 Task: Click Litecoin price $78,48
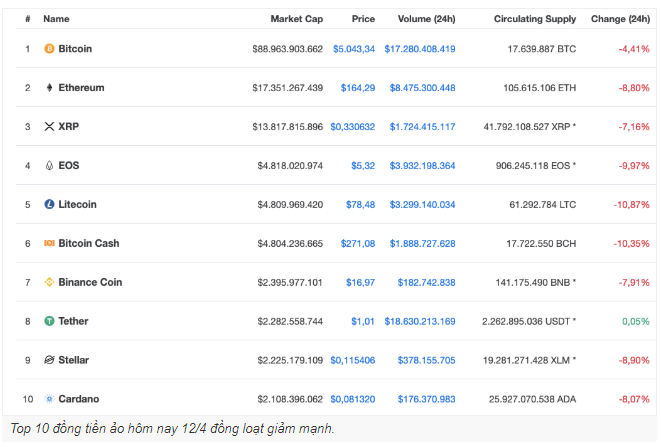[360, 205]
